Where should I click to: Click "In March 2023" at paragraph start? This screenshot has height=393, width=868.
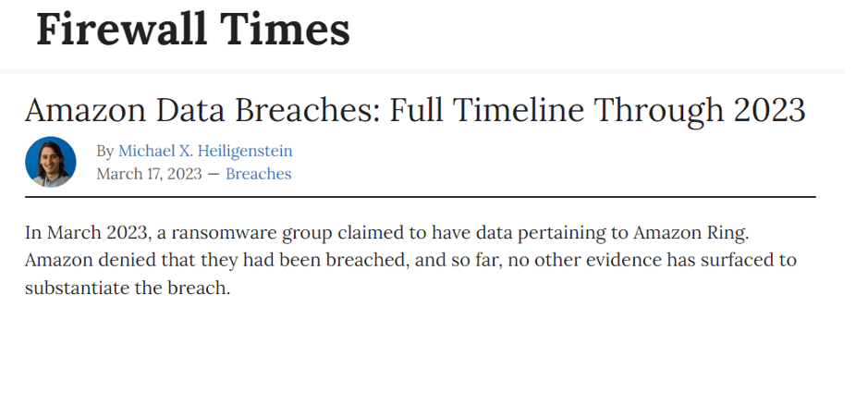(86, 233)
